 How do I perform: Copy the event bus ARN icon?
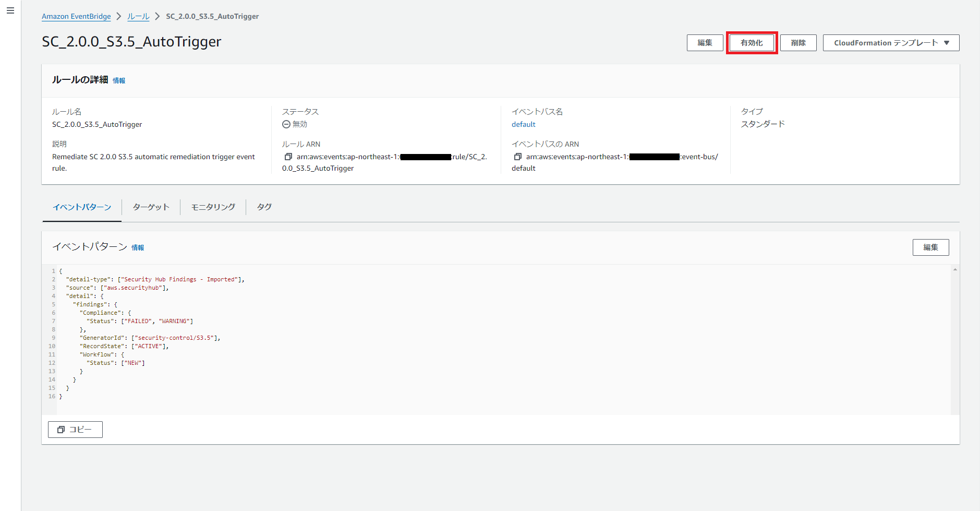(517, 157)
